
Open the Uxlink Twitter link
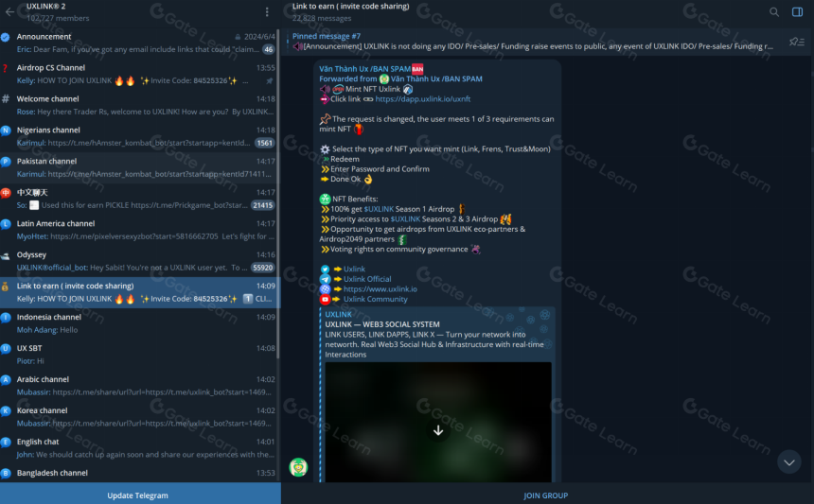point(354,269)
